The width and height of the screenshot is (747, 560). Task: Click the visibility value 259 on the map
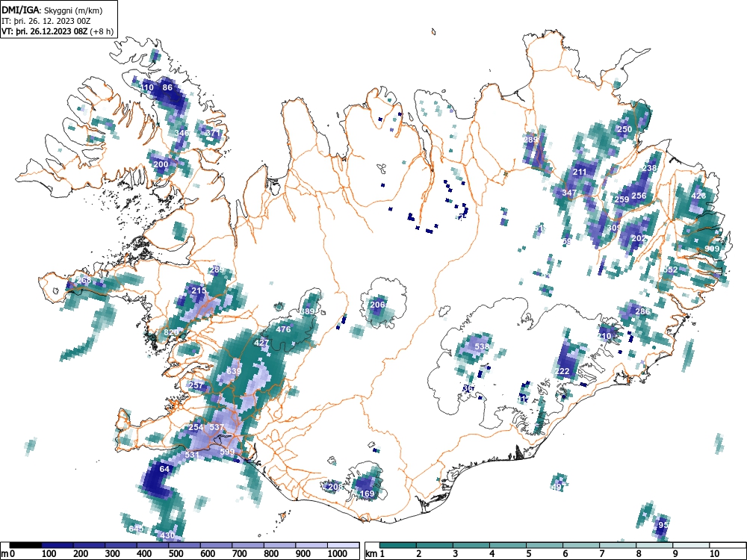[622, 199]
